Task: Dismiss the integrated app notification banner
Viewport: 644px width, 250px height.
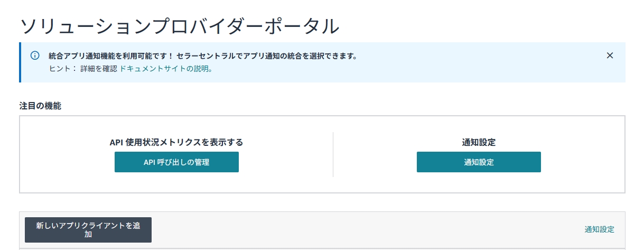Action: click(x=610, y=55)
